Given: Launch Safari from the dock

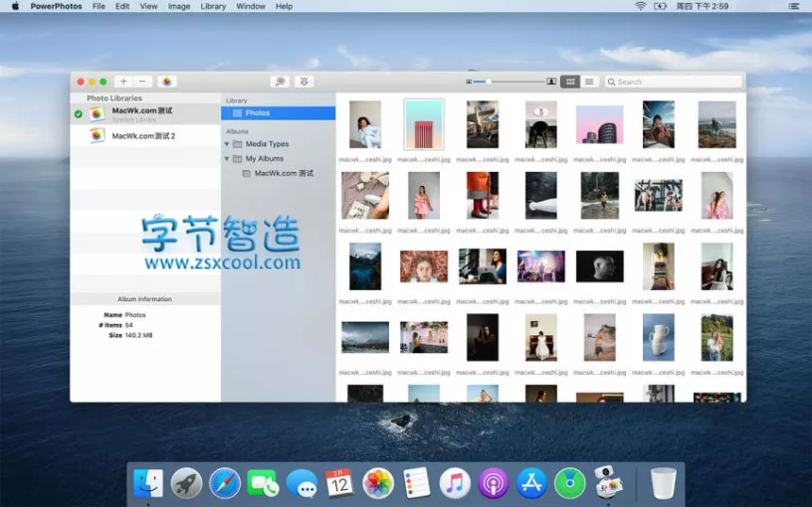Looking at the screenshot, I should tap(225, 483).
